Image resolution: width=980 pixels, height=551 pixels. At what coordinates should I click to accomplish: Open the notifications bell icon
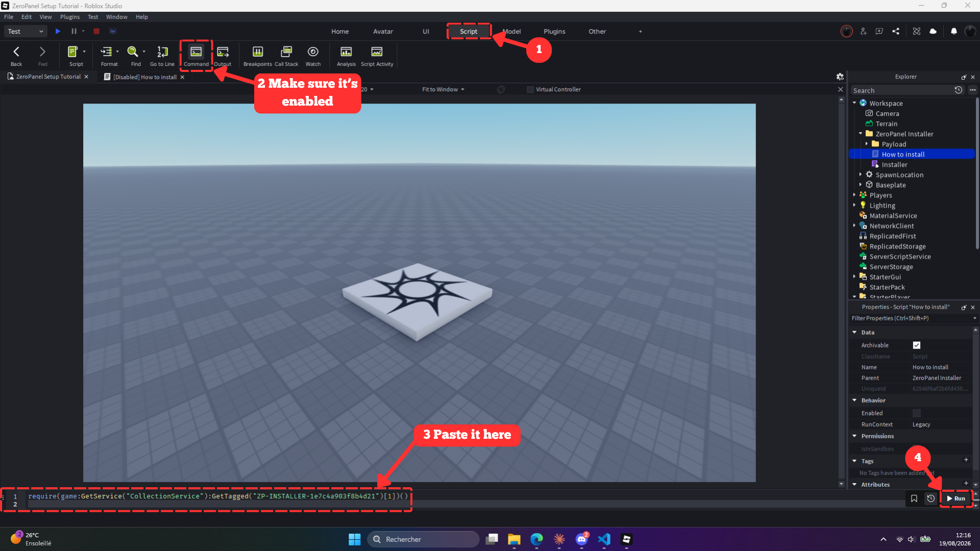pos(953,31)
